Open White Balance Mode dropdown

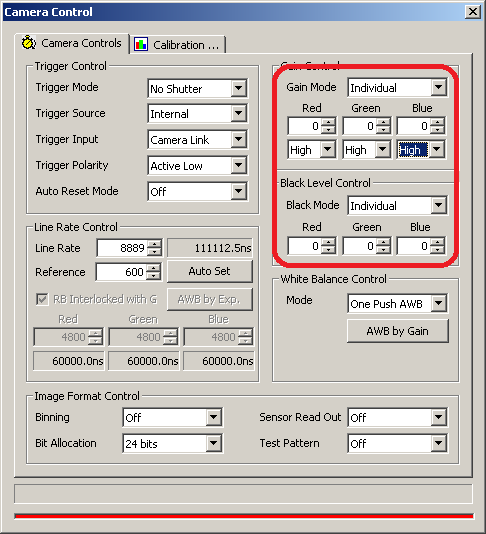point(438,303)
